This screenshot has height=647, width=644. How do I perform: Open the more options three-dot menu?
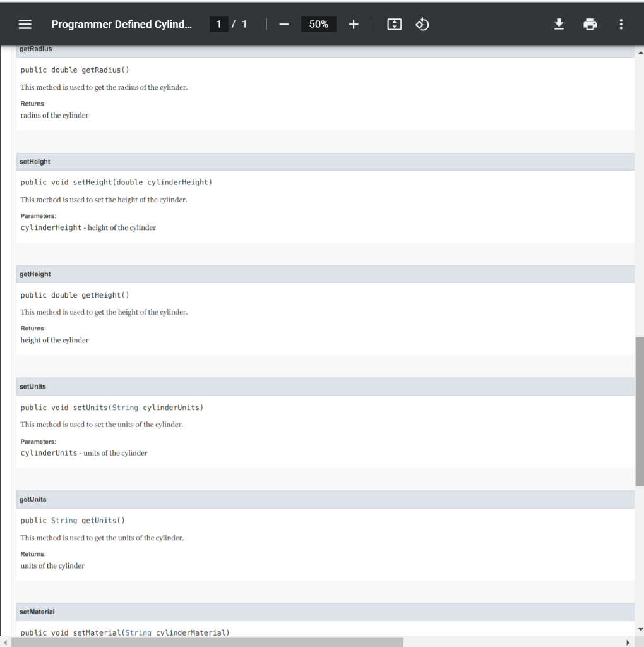(621, 24)
